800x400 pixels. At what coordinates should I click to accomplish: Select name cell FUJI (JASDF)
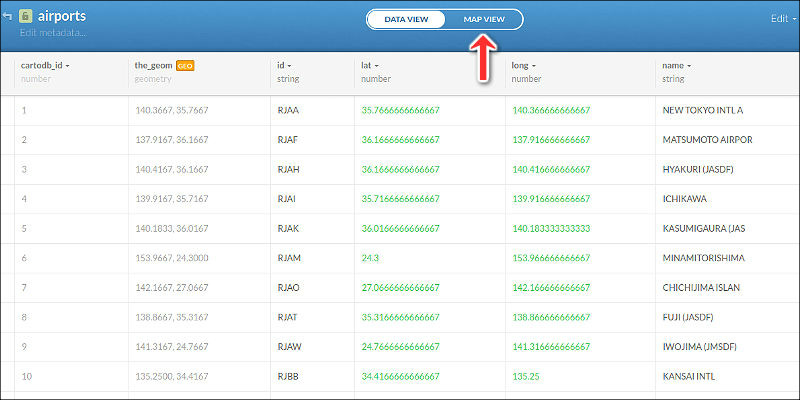coord(688,317)
